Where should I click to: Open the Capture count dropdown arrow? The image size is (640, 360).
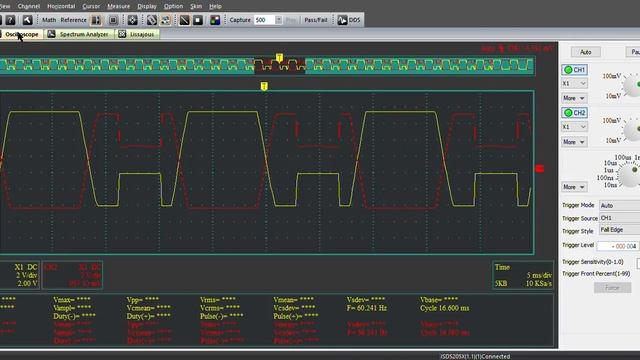(x=278, y=20)
